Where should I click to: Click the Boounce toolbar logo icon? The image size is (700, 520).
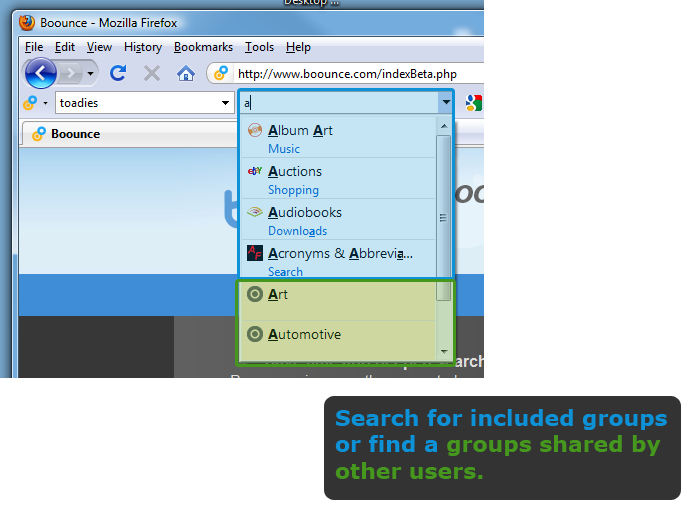click(x=30, y=103)
